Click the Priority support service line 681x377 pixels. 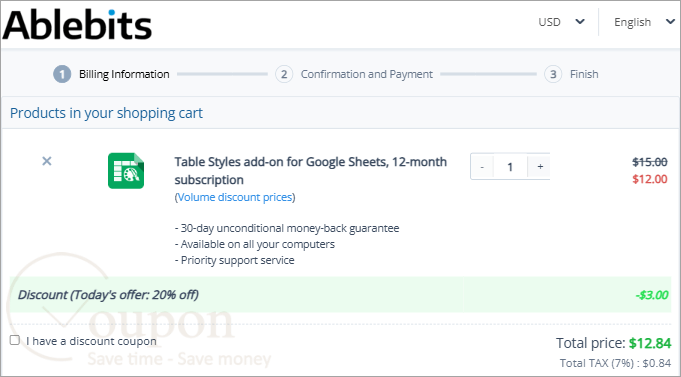(x=235, y=260)
